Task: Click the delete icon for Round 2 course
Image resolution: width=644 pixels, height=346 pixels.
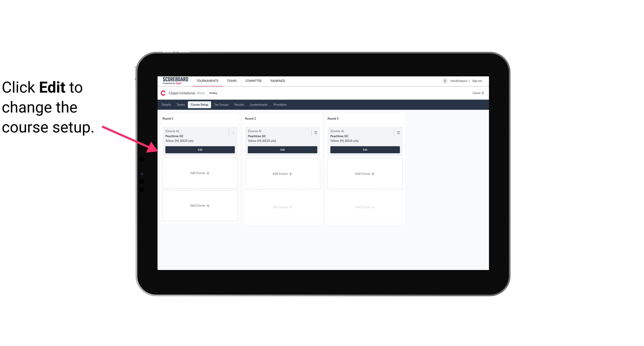Action: tap(316, 132)
